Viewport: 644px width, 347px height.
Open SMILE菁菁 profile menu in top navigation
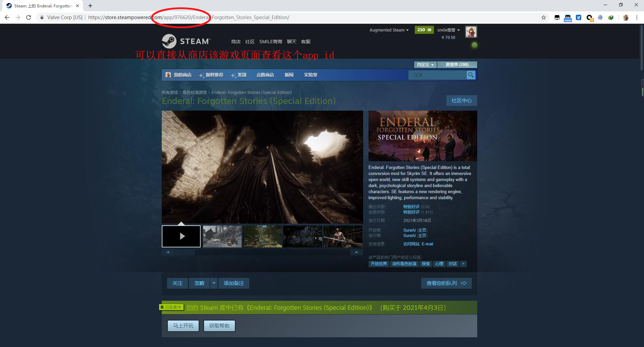click(271, 42)
